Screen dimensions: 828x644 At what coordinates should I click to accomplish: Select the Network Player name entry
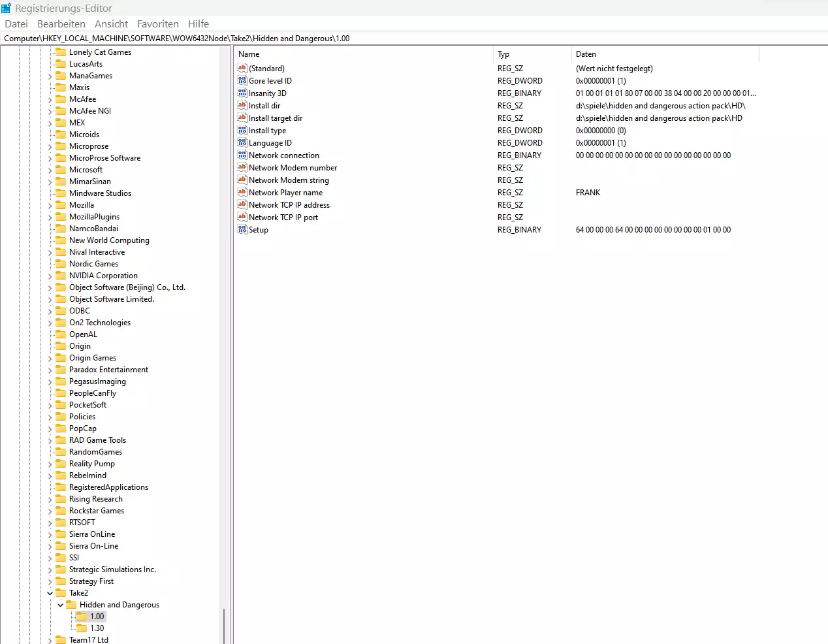coord(285,192)
